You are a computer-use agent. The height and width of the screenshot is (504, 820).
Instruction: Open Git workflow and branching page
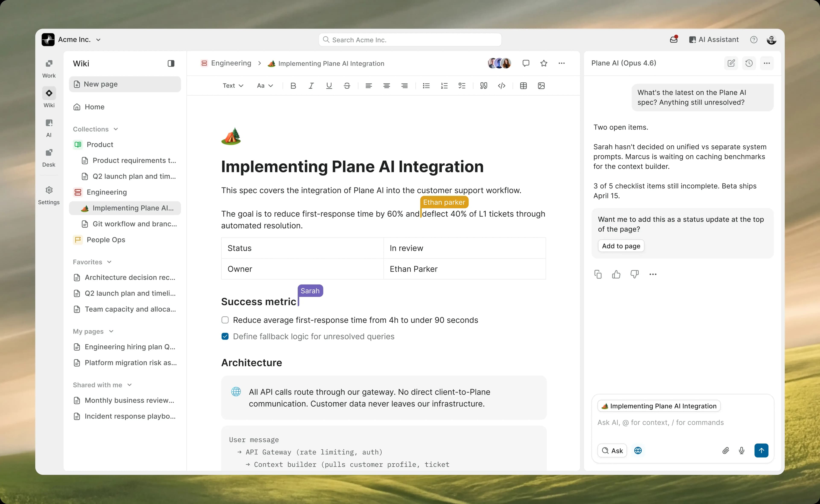(125, 224)
